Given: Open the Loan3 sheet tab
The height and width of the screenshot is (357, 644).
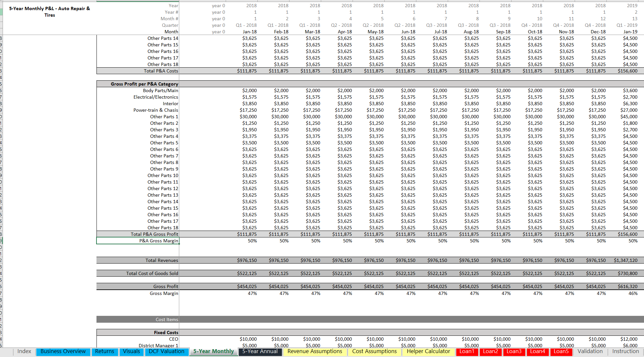Looking at the screenshot, I should pyautogui.click(x=514, y=351).
